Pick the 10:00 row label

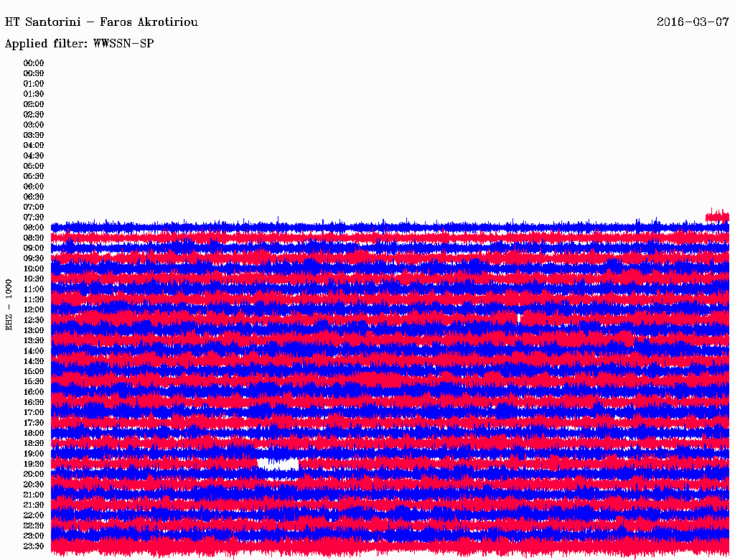pyautogui.click(x=34, y=269)
